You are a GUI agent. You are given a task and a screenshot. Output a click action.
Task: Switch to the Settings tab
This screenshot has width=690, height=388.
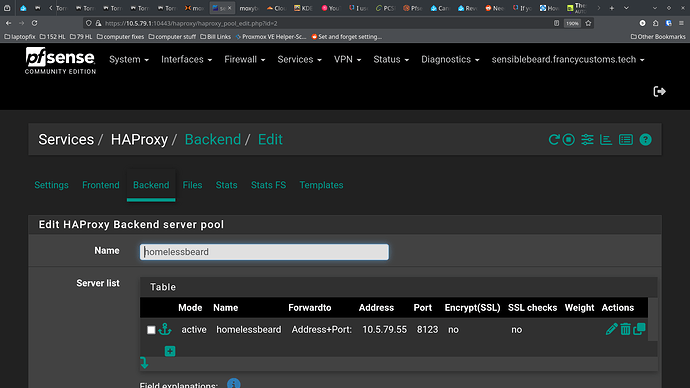(51, 185)
